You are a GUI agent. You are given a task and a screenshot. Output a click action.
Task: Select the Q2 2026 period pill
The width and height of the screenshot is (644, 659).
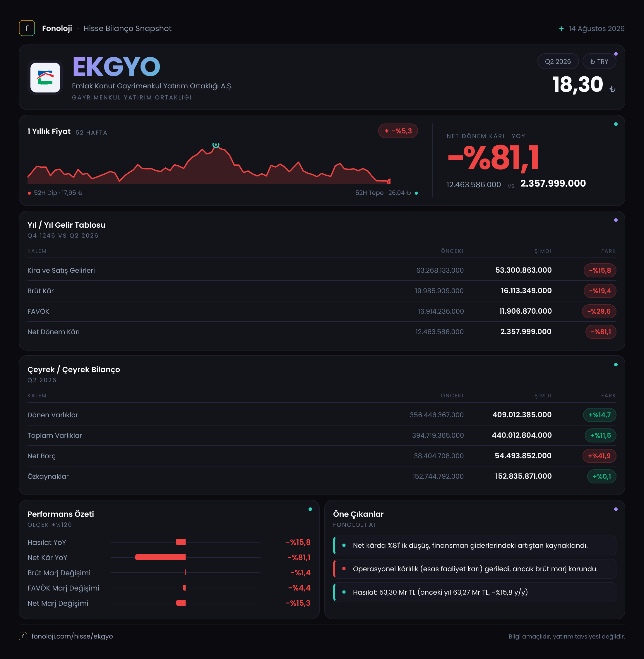(x=558, y=61)
